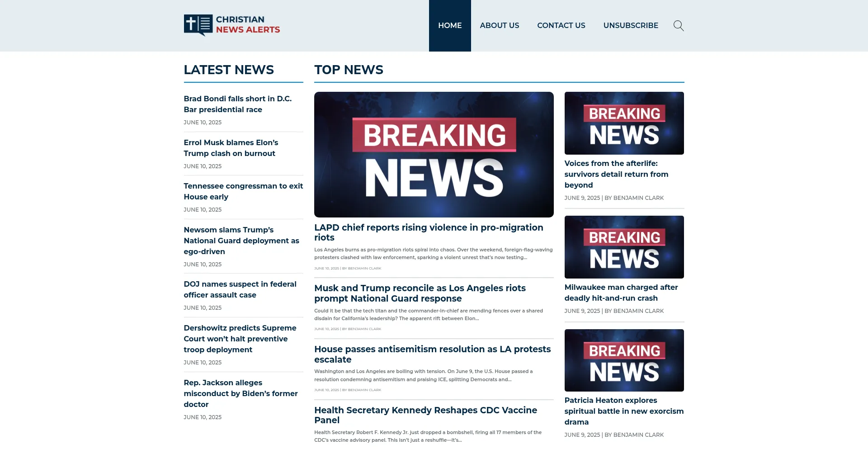This screenshot has width=868, height=449.
Task: Open Brad Bondi D.C. Bar race article
Action: click(237, 104)
